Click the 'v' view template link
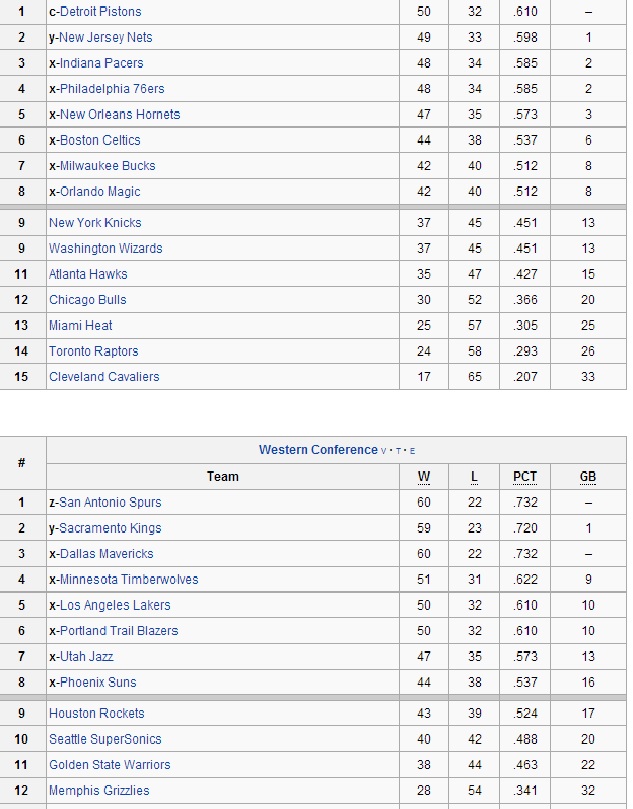 pyautogui.click(x=384, y=451)
